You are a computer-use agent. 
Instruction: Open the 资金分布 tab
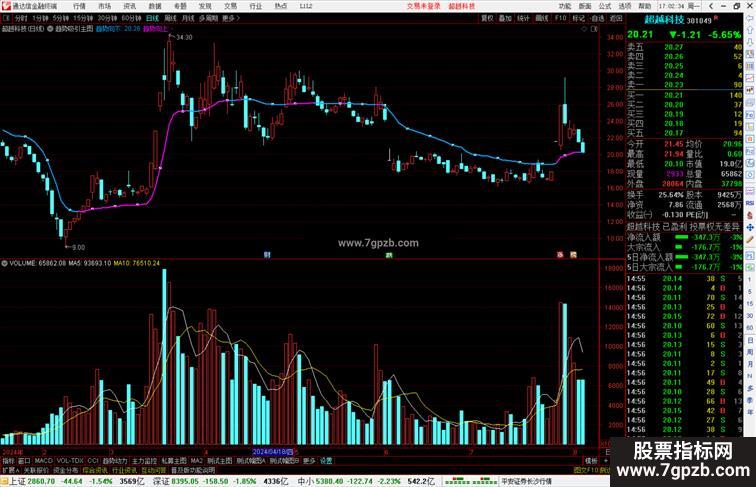pyautogui.click(x=66, y=470)
